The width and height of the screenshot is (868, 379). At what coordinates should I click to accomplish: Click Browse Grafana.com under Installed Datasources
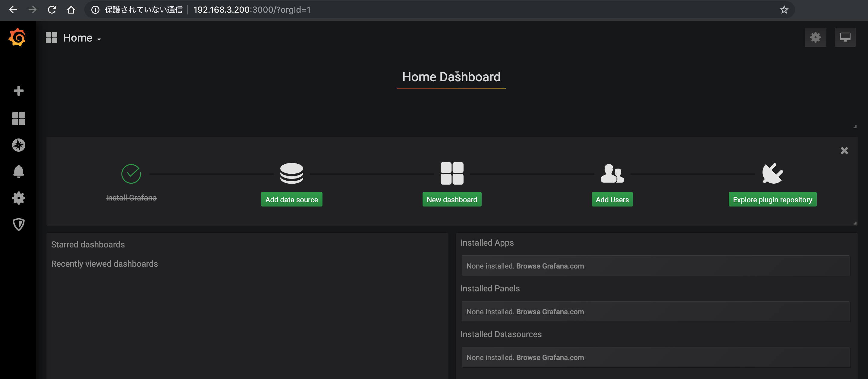pyautogui.click(x=550, y=357)
